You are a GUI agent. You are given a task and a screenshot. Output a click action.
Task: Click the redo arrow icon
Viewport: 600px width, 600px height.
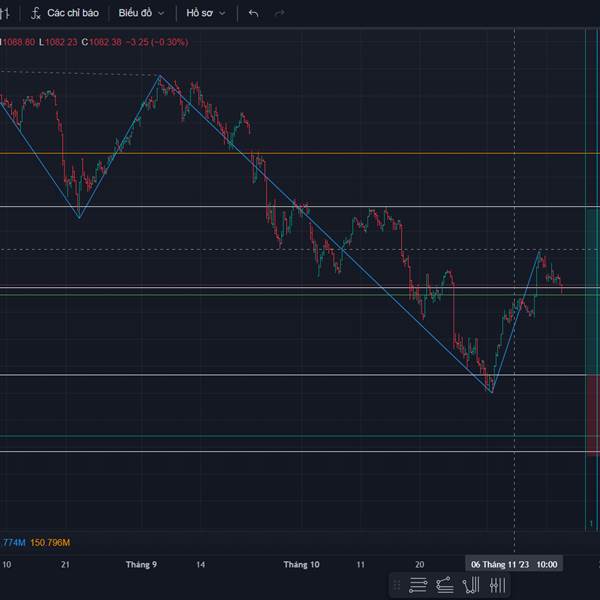(x=279, y=13)
